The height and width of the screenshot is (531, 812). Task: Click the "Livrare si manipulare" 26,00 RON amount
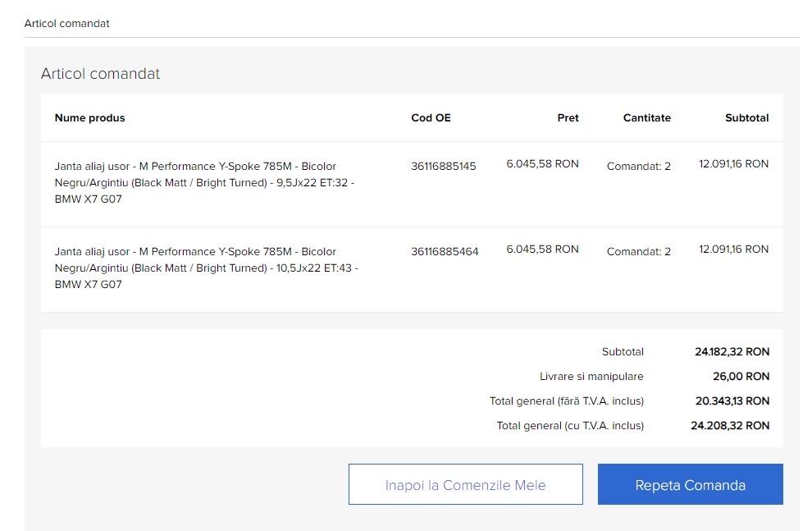741,377
